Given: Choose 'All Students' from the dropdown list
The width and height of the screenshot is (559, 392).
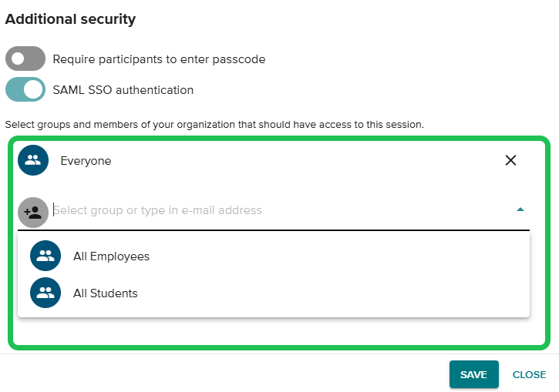Looking at the screenshot, I should [106, 293].
